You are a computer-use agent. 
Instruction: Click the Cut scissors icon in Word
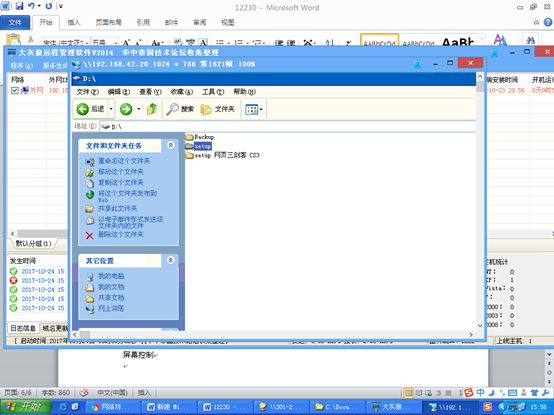click(31, 39)
